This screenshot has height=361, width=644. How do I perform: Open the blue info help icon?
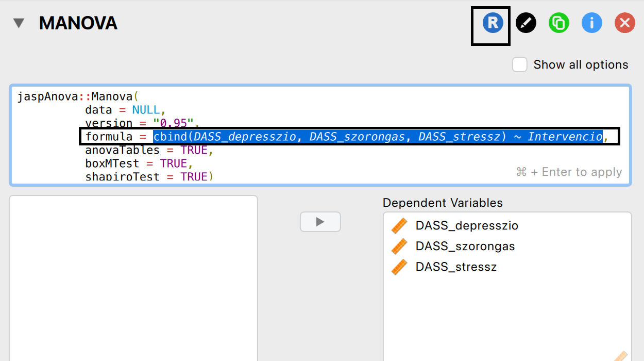pyautogui.click(x=592, y=23)
